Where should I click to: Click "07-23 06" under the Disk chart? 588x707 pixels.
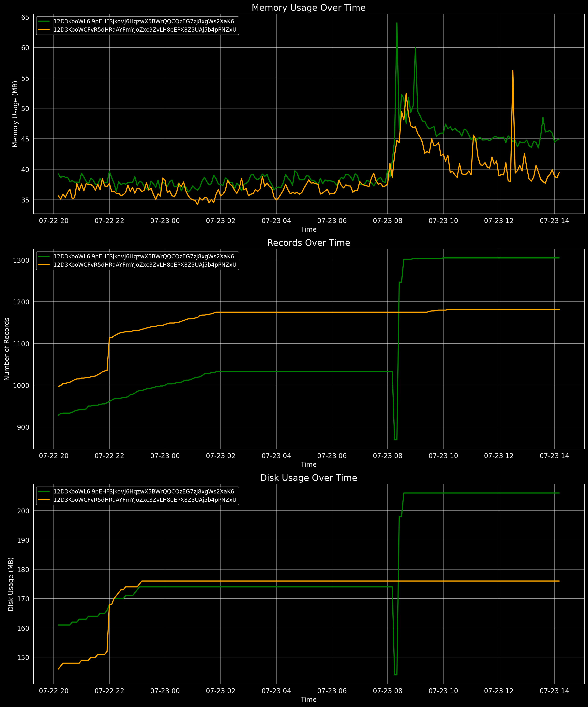click(x=332, y=691)
